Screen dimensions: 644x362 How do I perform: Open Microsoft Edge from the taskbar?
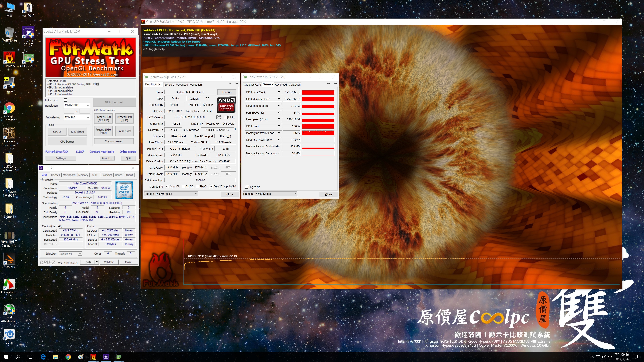point(43,357)
